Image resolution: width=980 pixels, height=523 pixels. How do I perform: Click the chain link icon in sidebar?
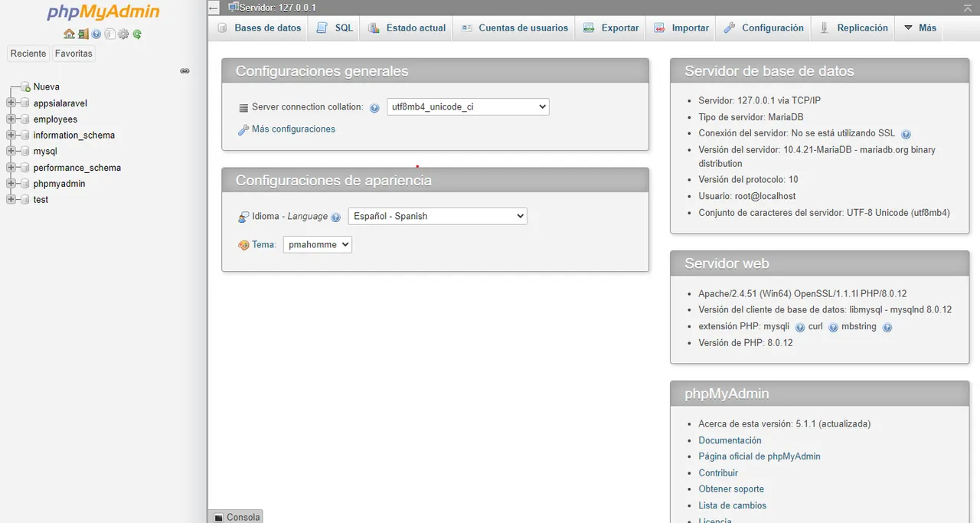coord(185,70)
